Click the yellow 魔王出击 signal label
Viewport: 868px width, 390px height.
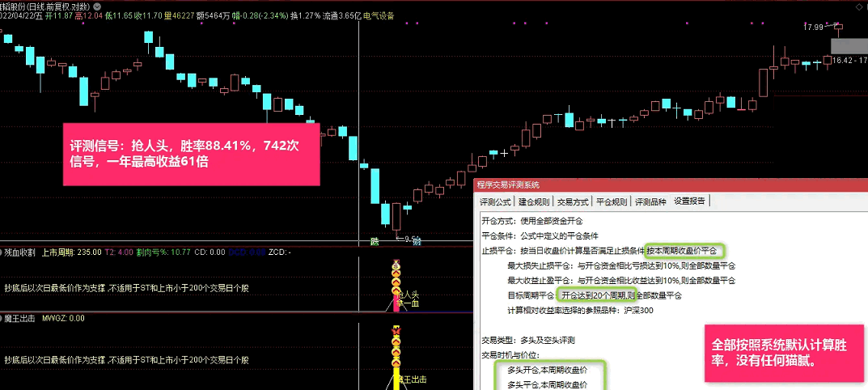click(413, 380)
